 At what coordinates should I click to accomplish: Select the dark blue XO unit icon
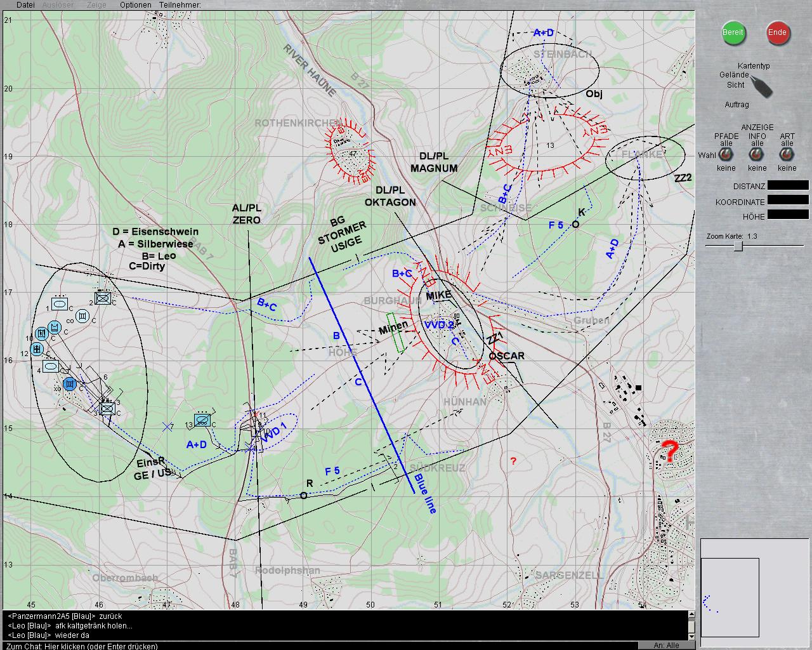coord(70,383)
